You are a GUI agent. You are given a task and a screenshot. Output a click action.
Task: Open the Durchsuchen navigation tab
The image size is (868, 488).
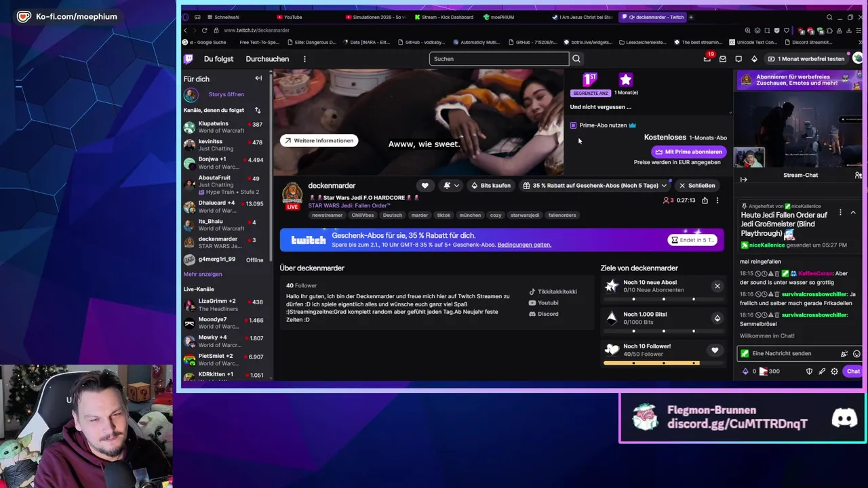(x=267, y=59)
